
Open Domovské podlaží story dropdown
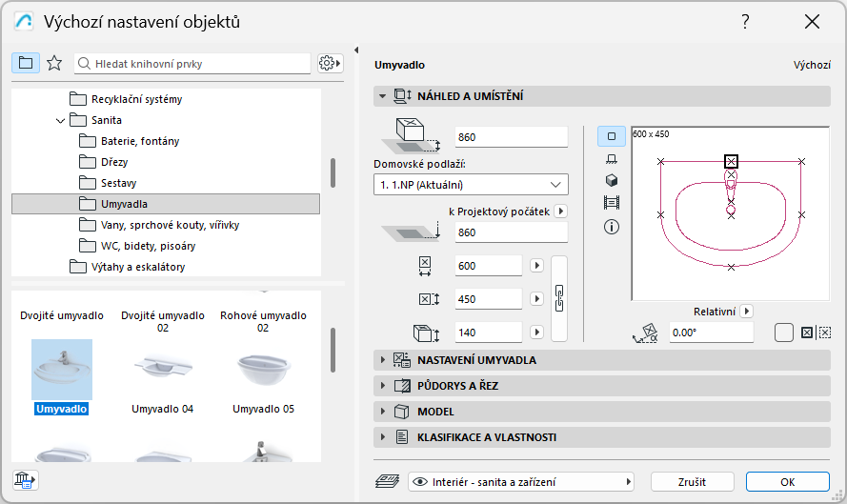pyautogui.click(x=471, y=184)
